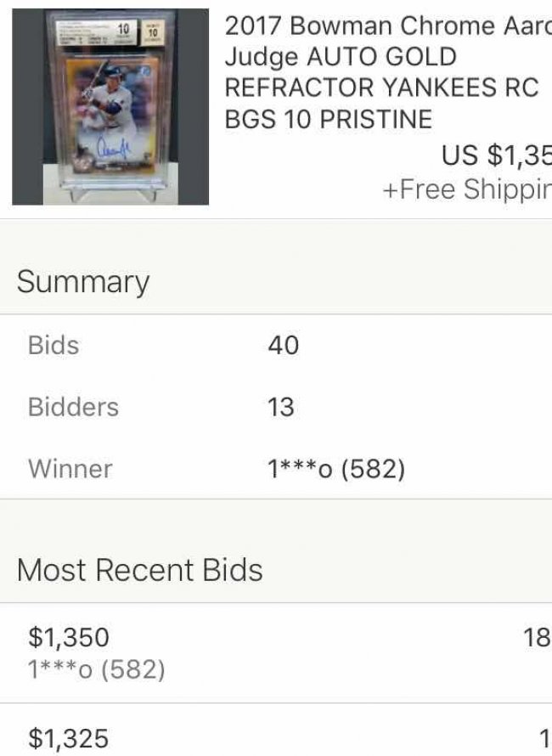
Task: Click the US $1,35 listing price
Action: point(496,155)
